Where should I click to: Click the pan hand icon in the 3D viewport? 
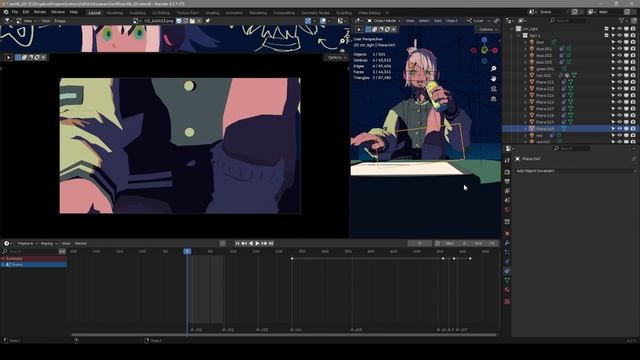point(493,78)
